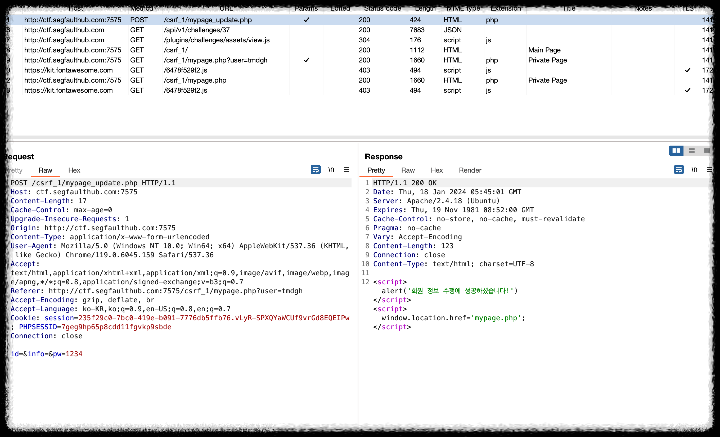Click the 'Server: Apache/2.4.18 (Ubuntu)' line

click(436, 201)
